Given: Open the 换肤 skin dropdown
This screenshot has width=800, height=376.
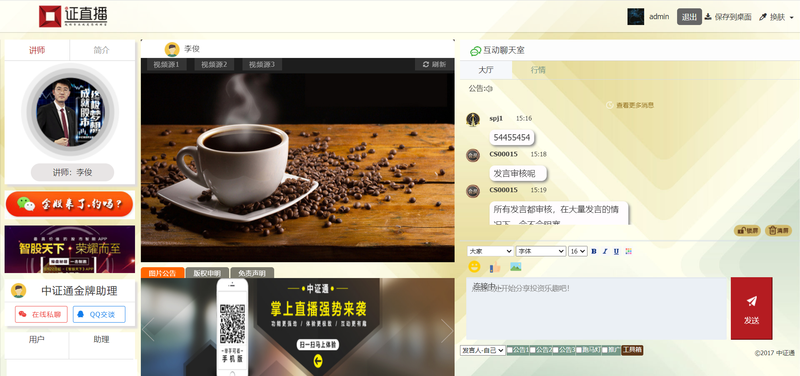Looking at the screenshot, I should 777,17.
